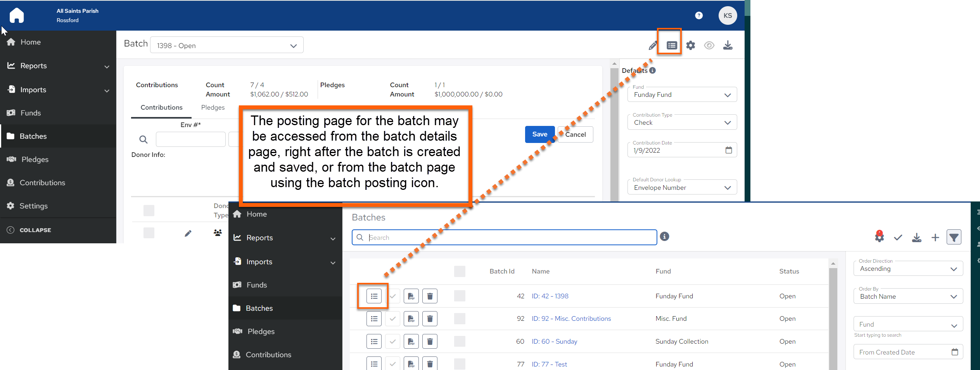Open the Default Donor Lookup dropdown

(682, 188)
